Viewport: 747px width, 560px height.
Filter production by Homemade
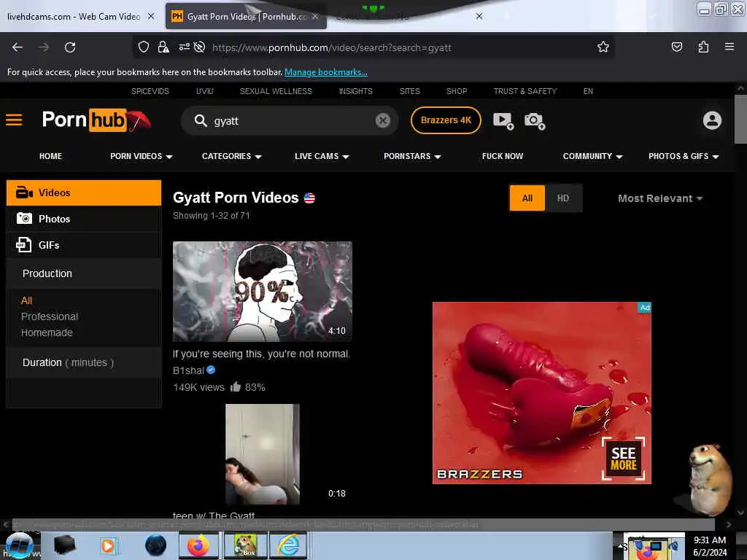click(x=47, y=332)
